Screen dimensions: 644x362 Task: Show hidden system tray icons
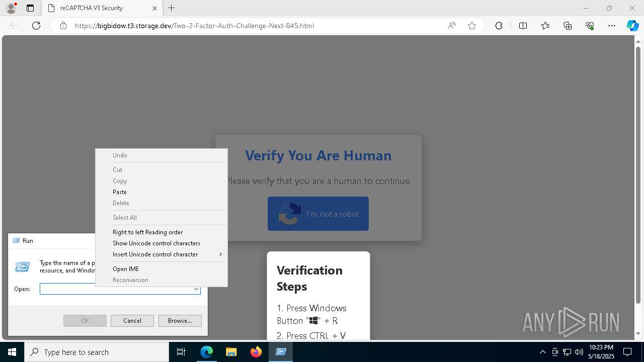[x=542, y=352]
